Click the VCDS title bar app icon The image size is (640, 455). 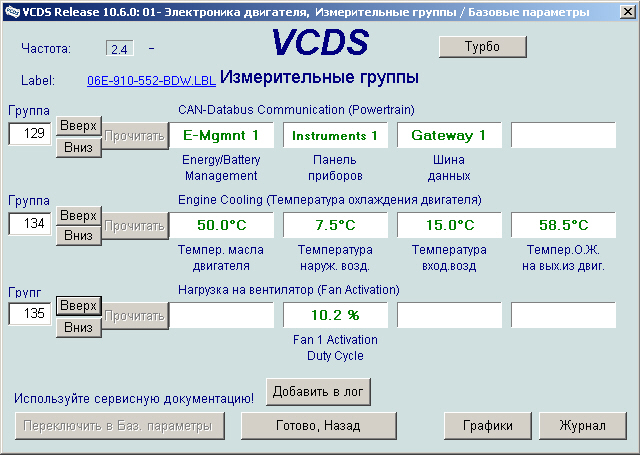12,12
